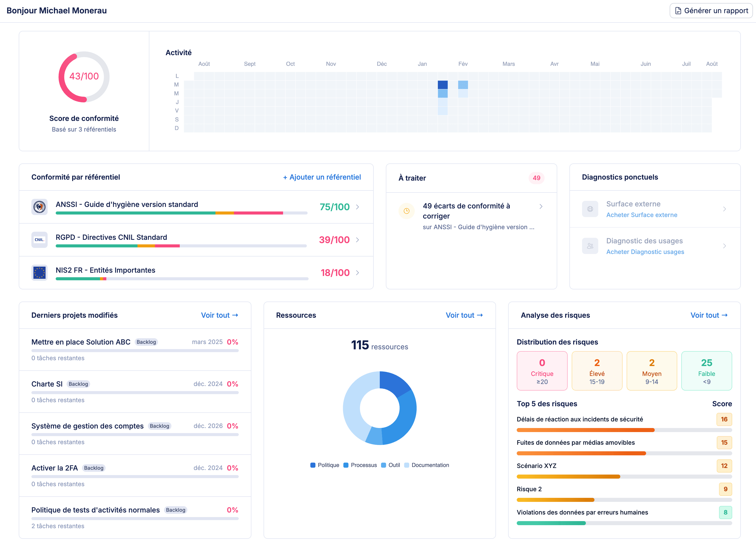Open Ajouter un référentiel
Screen dimensions: 756x555
click(321, 177)
